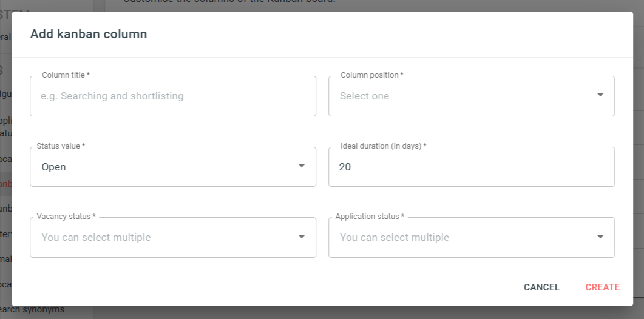
Task: Open the Column position dropdown
Action: [x=472, y=96]
